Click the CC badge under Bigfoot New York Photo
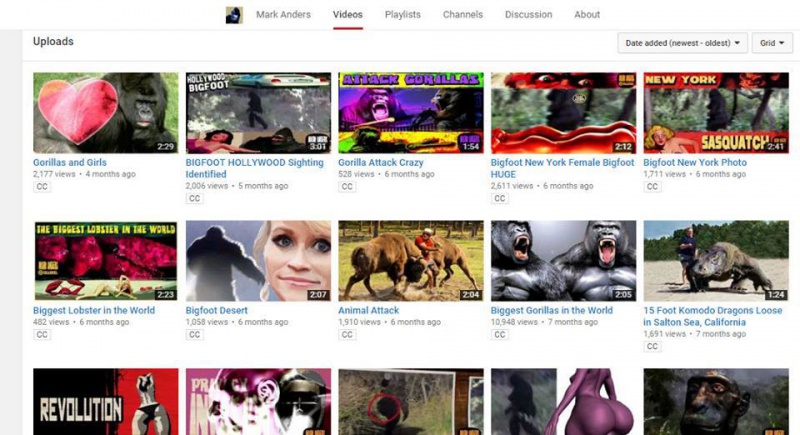The image size is (800, 435). (x=652, y=186)
